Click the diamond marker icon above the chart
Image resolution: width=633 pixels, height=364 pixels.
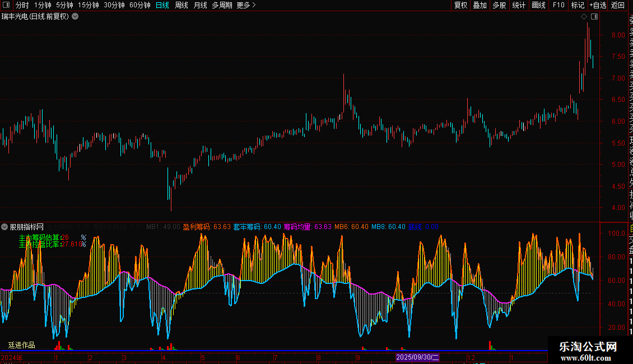pyautogui.click(x=584, y=17)
